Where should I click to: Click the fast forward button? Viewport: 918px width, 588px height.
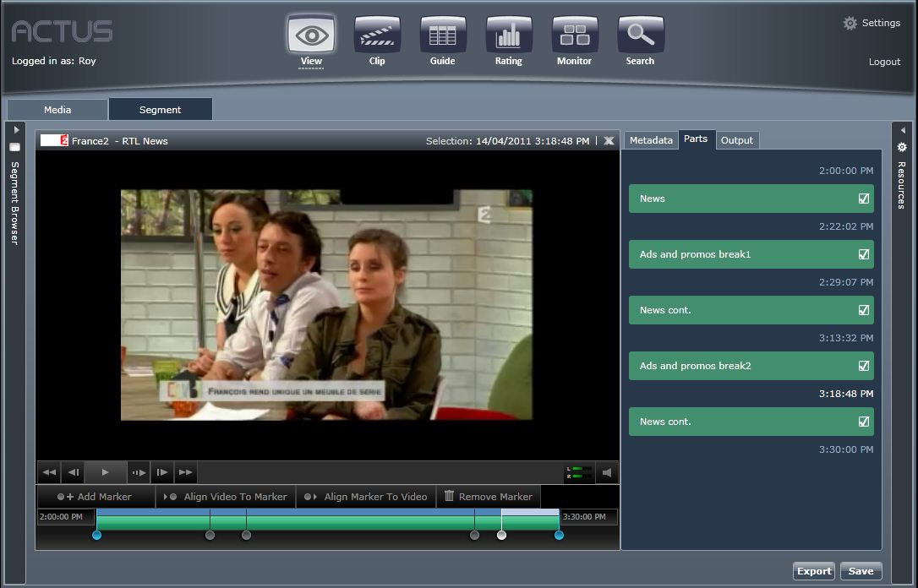point(186,472)
